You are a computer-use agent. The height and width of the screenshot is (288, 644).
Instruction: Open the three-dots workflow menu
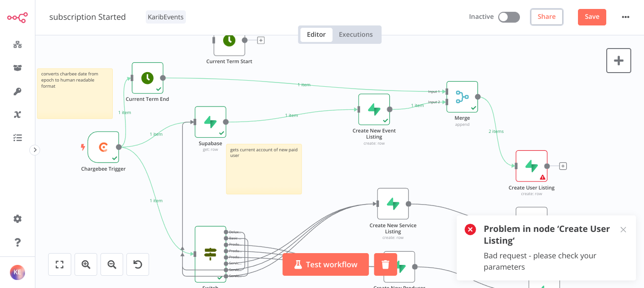626,17
